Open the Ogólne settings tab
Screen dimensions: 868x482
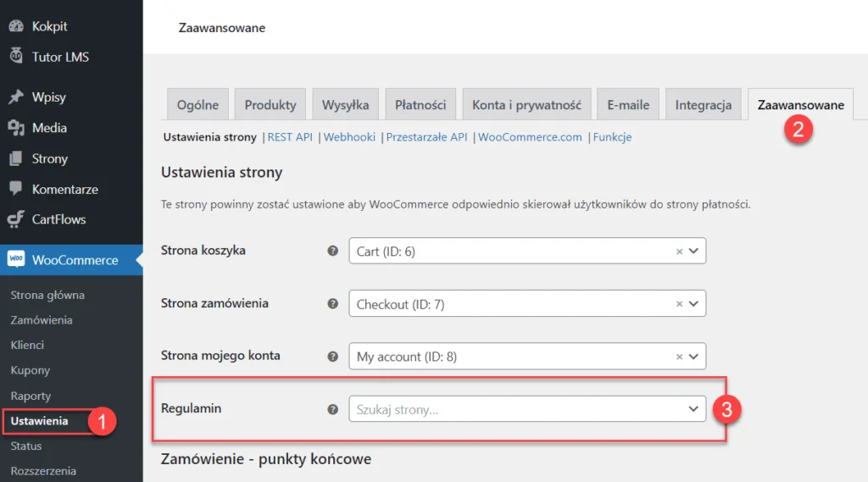(198, 104)
